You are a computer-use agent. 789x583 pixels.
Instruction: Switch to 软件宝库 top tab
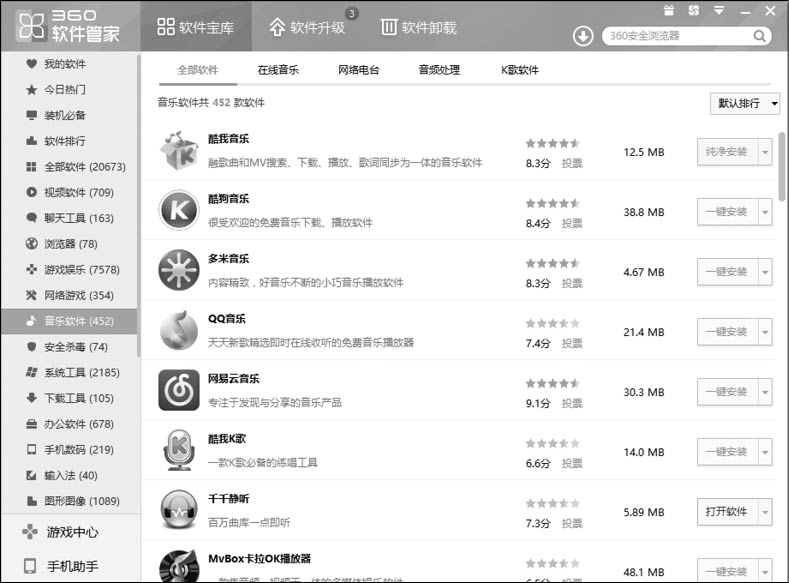point(196,27)
